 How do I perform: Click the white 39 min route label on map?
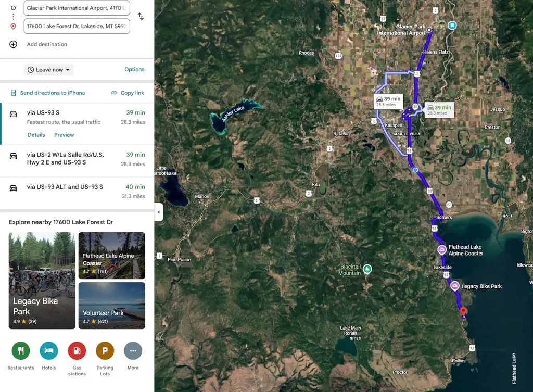(x=388, y=102)
